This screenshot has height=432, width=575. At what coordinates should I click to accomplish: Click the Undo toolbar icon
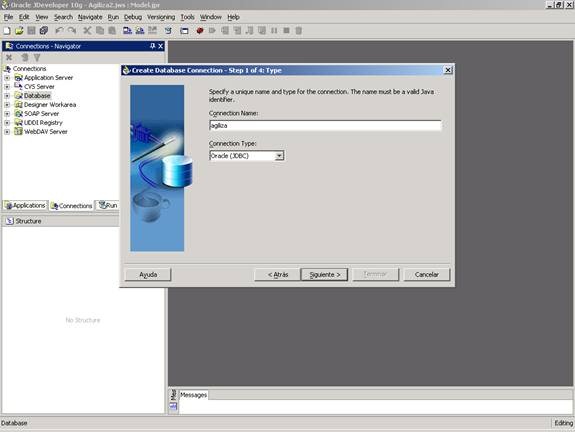point(59,30)
